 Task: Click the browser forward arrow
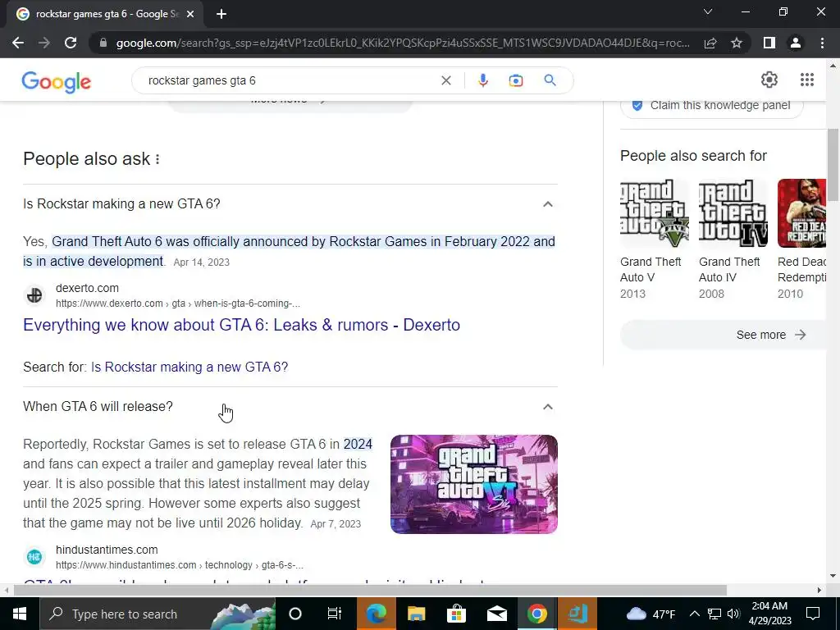click(44, 43)
